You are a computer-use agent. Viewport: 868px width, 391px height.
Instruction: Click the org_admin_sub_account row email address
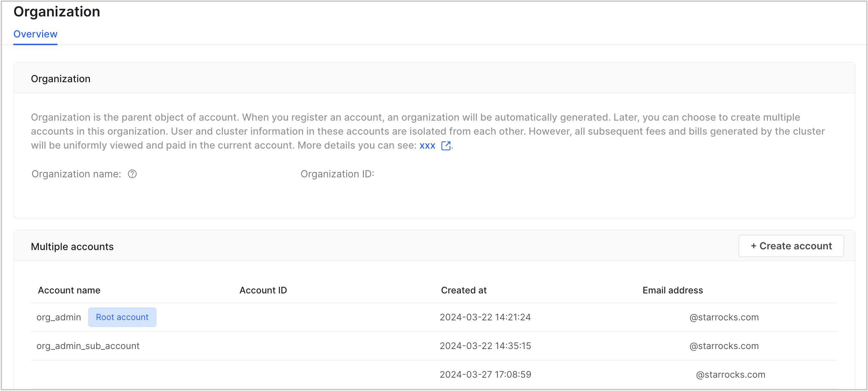click(724, 346)
